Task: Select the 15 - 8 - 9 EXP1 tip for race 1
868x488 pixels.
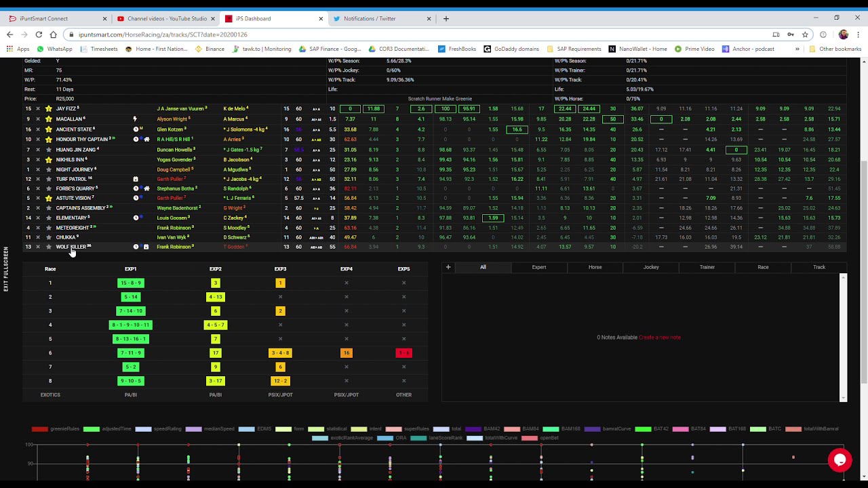Action: [131, 283]
